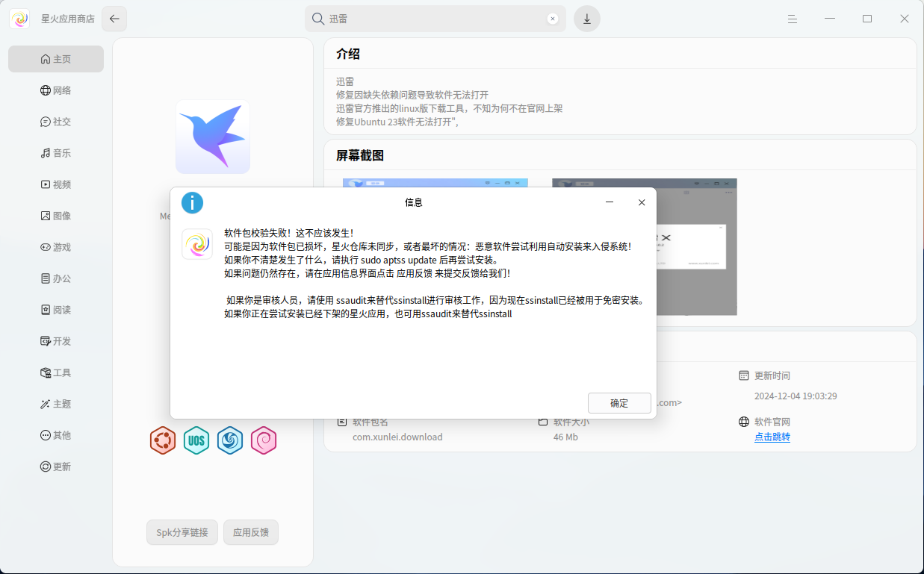Select the 办公 office category
The width and height of the screenshot is (924, 574).
(56, 278)
